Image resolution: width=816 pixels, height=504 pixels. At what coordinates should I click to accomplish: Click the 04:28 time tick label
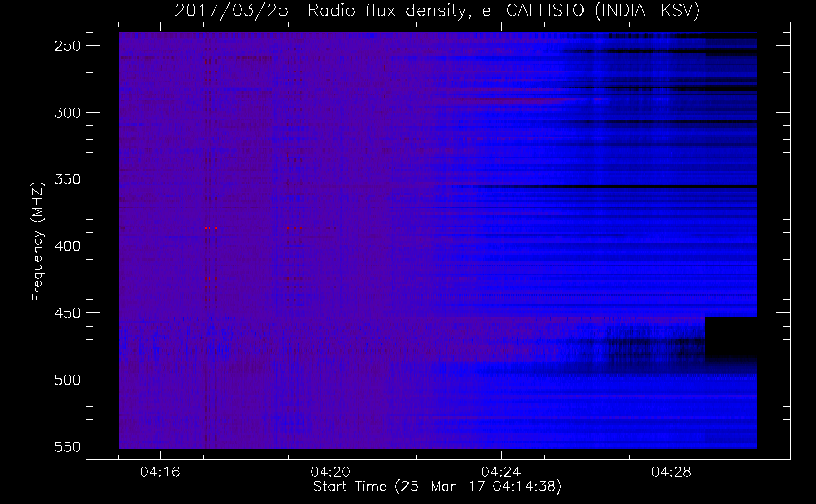pos(672,472)
